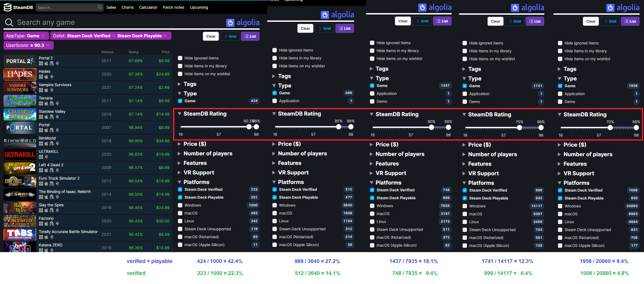Open the Calculator menu item
The height and width of the screenshot is (284, 644).
point(148,7)
